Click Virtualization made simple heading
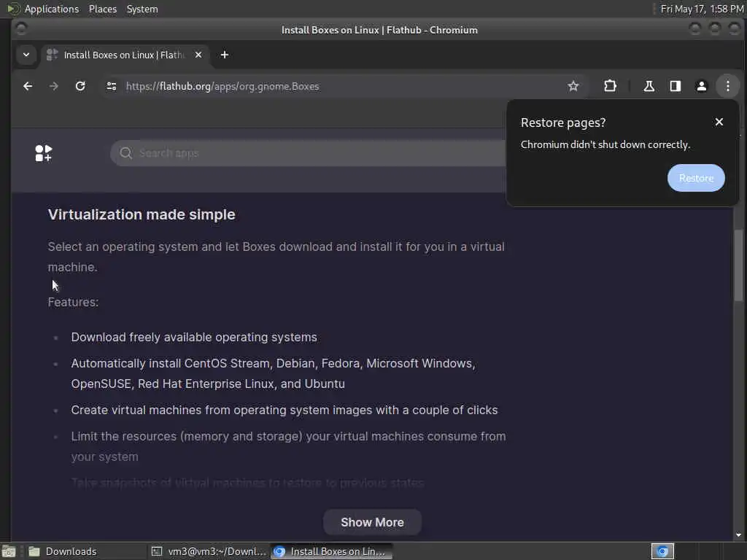The height and width of the screenshot is (560, 747). click(142, 214)
